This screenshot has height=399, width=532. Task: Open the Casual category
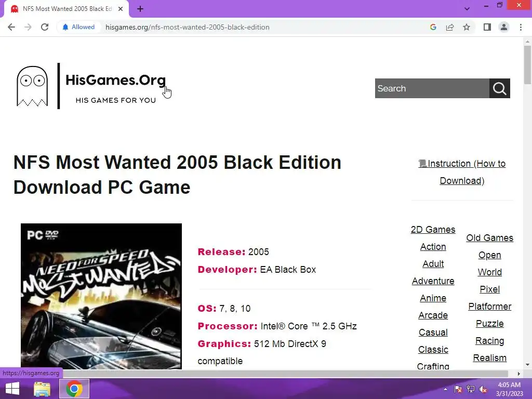(x=433, y=332)
